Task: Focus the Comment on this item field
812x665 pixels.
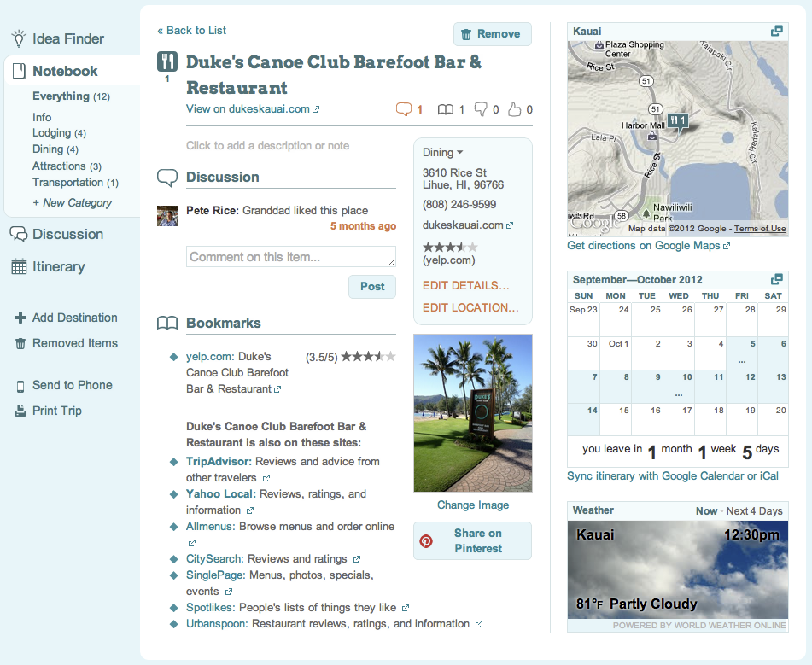Action: pyautogui.click(x=290, y=256)
